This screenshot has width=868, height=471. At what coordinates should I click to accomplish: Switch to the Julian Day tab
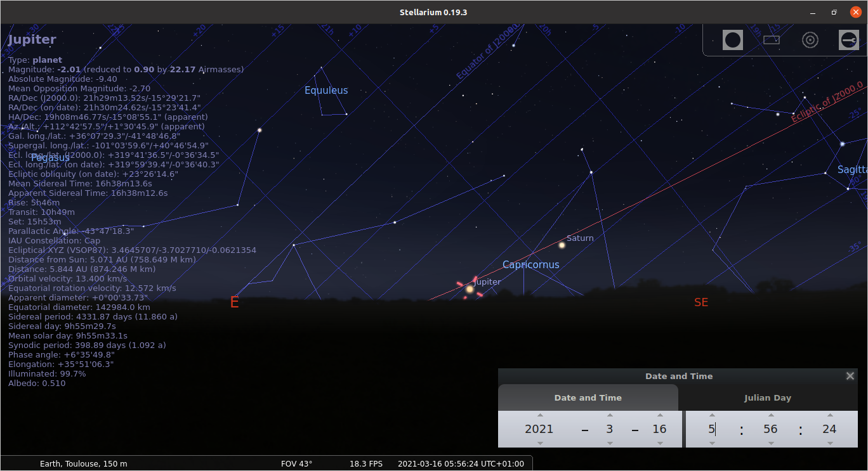(767, 398)
